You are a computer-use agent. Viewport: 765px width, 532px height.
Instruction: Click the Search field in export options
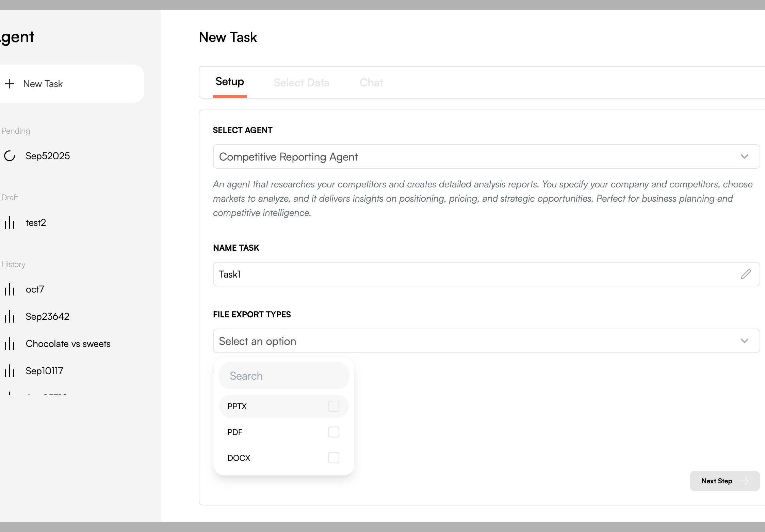[284, 376]
